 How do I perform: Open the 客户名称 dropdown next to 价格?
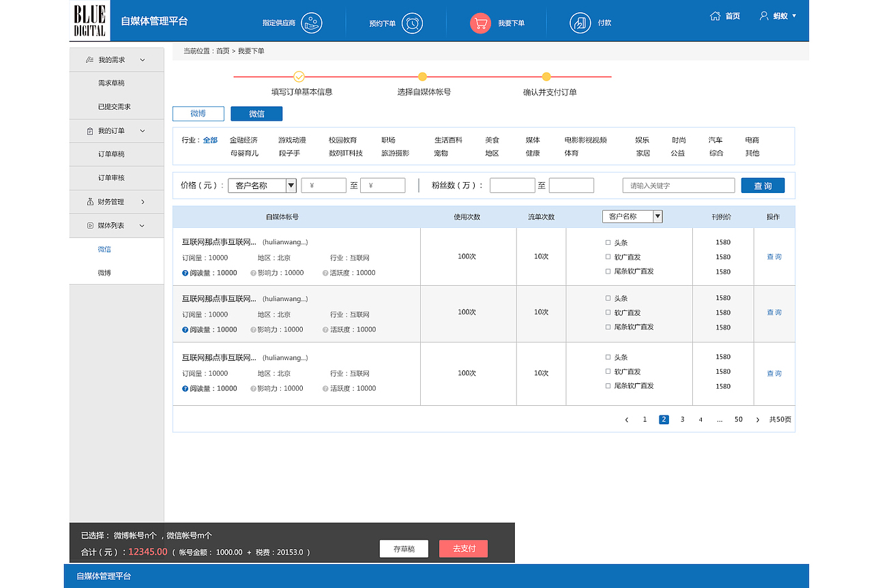click(x=262, y=186)
